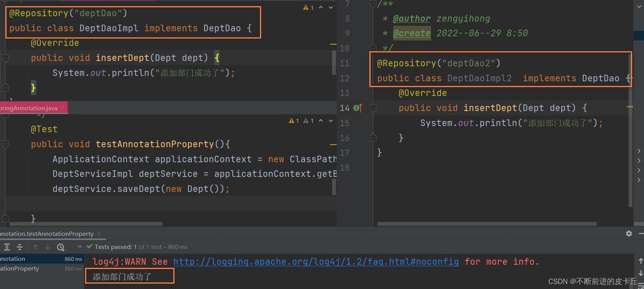Go to next failed test arrow
This screenshot has width=644, height=289.
[48, 247]
